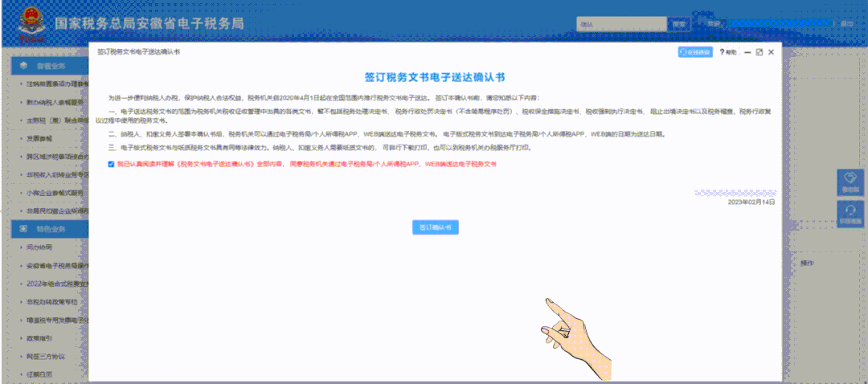Minimize the confirmation dialog window

747,51
